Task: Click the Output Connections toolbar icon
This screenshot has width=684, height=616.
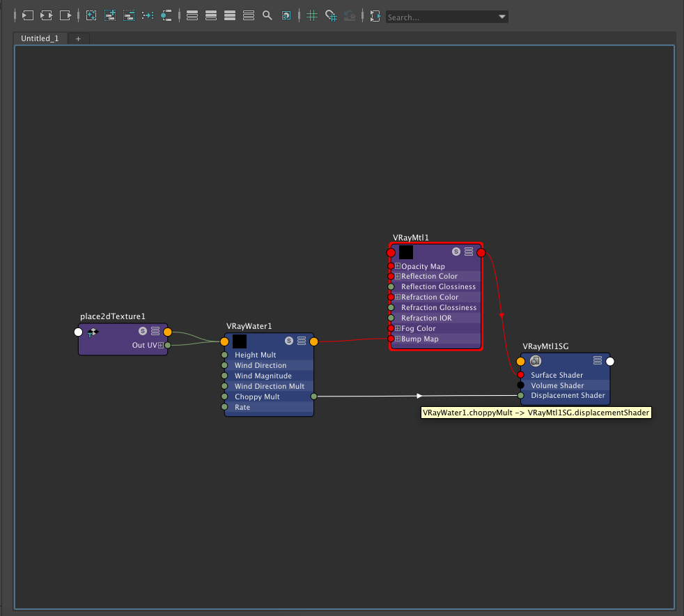Action: pyautogui.click(x=65, y=16)
